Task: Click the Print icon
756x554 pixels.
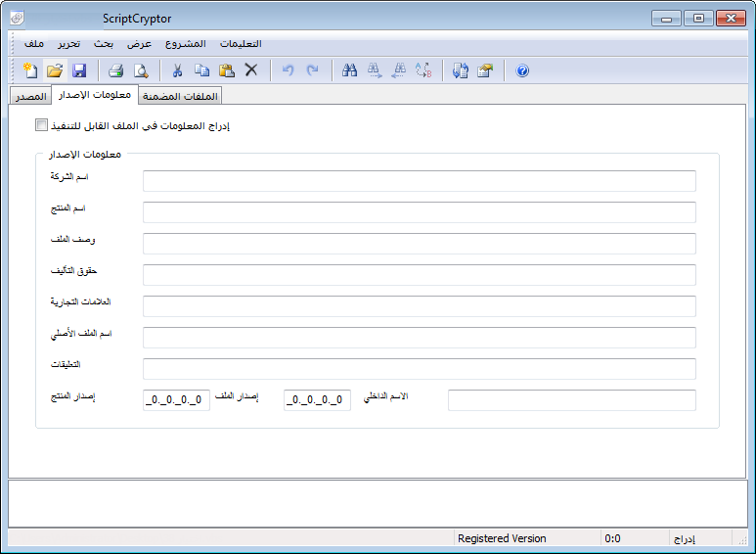Action: click(115, 70)
